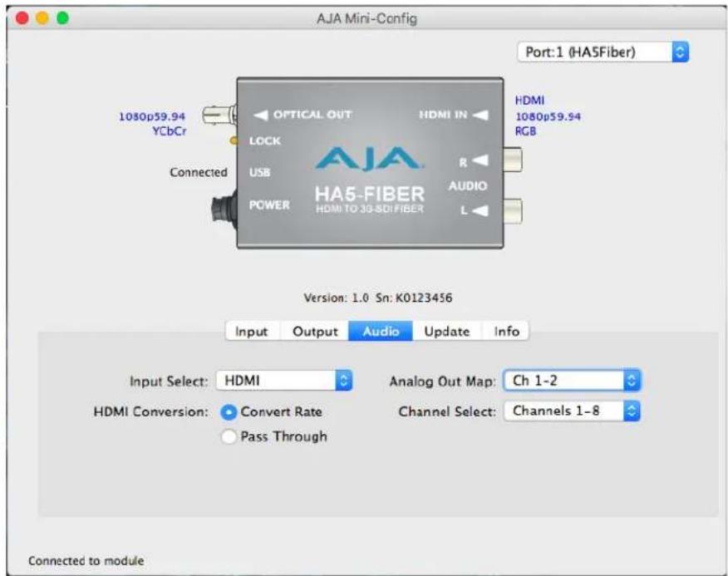
Task: Click the 'Version: 1.0 Sn: K0123456' text
Action: (x=377, y=298)
